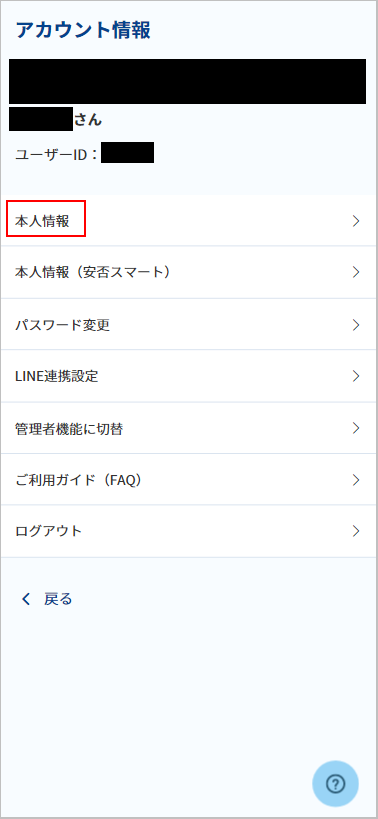The image size is (378, 819).
Task: Select パスワード変更 menu item
Action: point(189,325)
